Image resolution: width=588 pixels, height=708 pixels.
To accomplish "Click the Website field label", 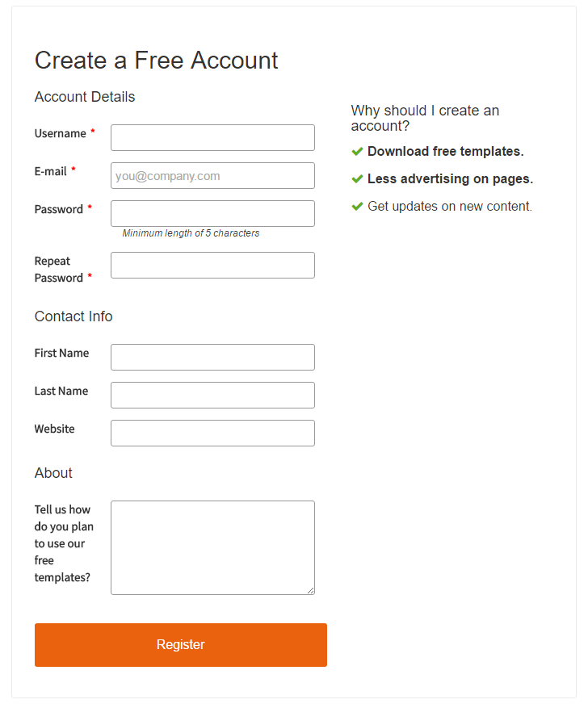I will point(54,429).
